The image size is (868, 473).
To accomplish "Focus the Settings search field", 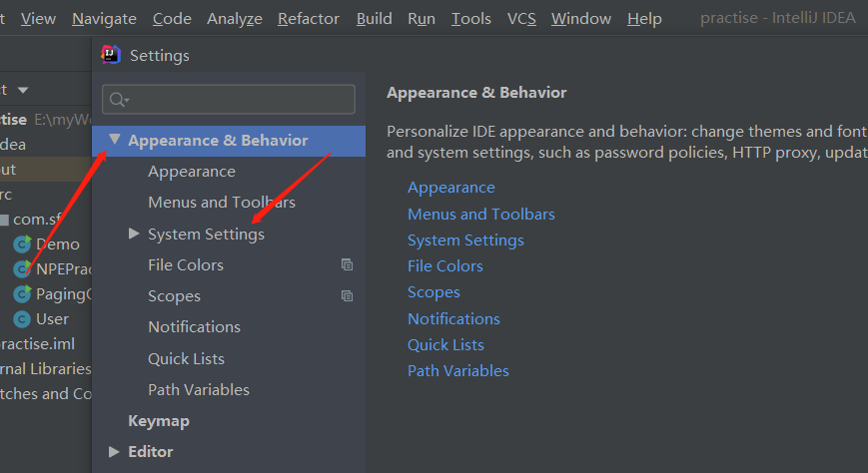I will tap(229, 100).
